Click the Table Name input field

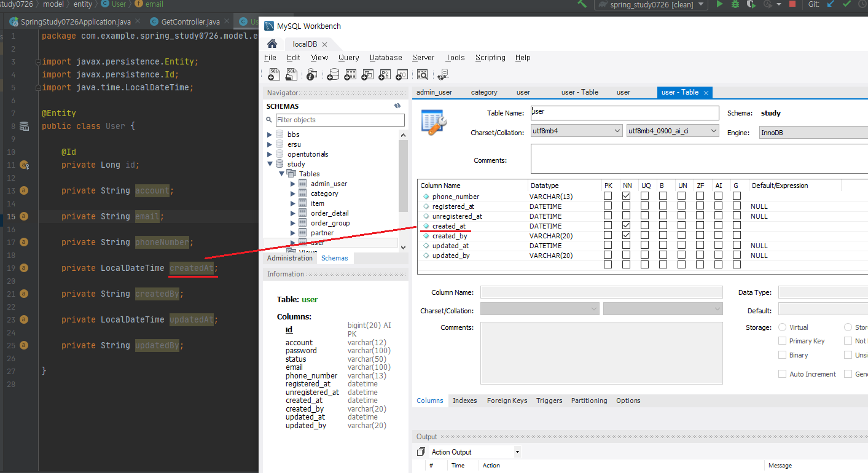[625, 113]
